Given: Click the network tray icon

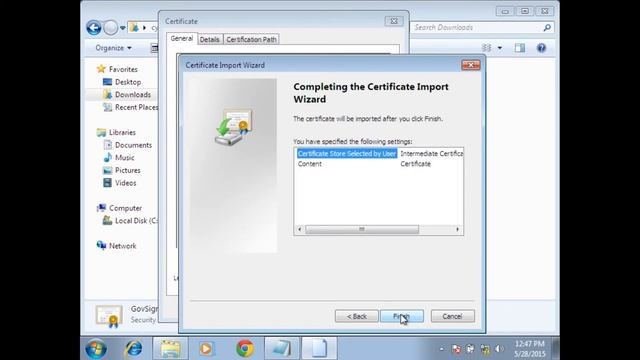Looking at the screenshot, I should pos(485,349).
